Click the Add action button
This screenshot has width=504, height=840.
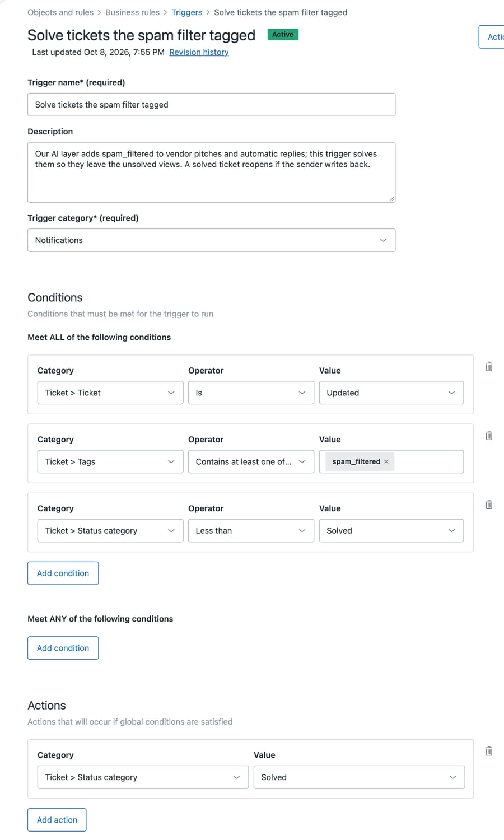coord(57,820)
